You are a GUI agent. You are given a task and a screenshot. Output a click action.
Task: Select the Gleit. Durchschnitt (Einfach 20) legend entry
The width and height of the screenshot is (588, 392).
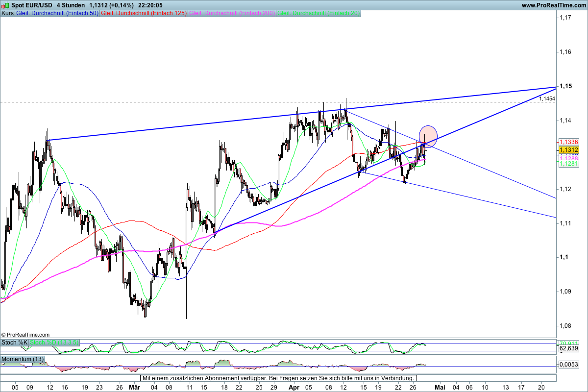318,13
